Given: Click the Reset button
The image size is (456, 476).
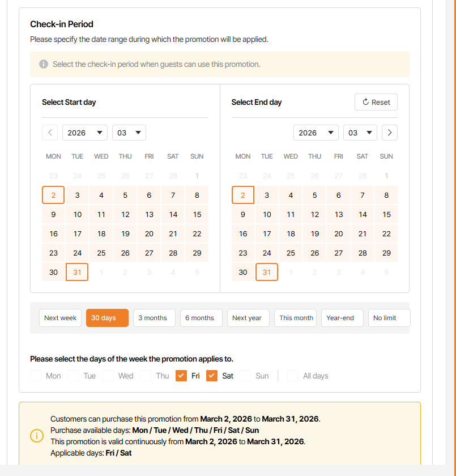Looking at the screenshot, I should click(x=376, y=102).
